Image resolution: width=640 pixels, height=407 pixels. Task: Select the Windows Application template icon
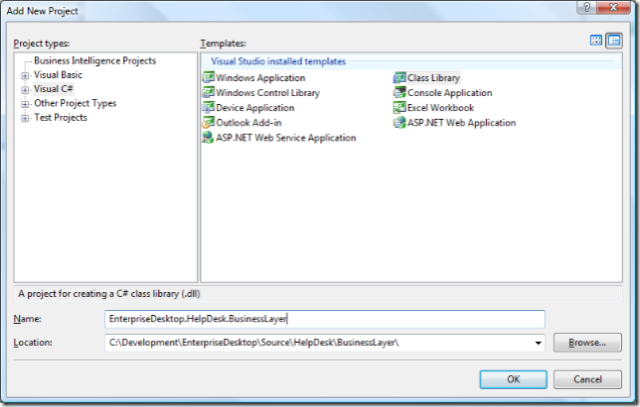point(208,77)
